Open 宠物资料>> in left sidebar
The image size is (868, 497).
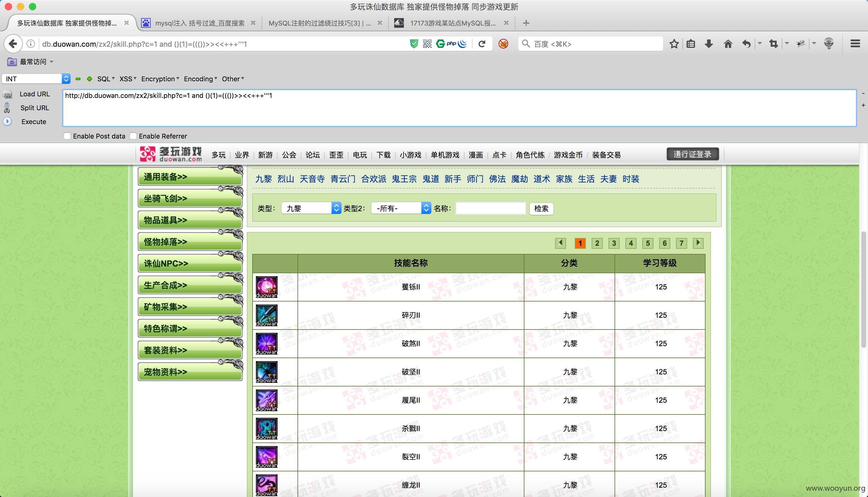(190, 372)
